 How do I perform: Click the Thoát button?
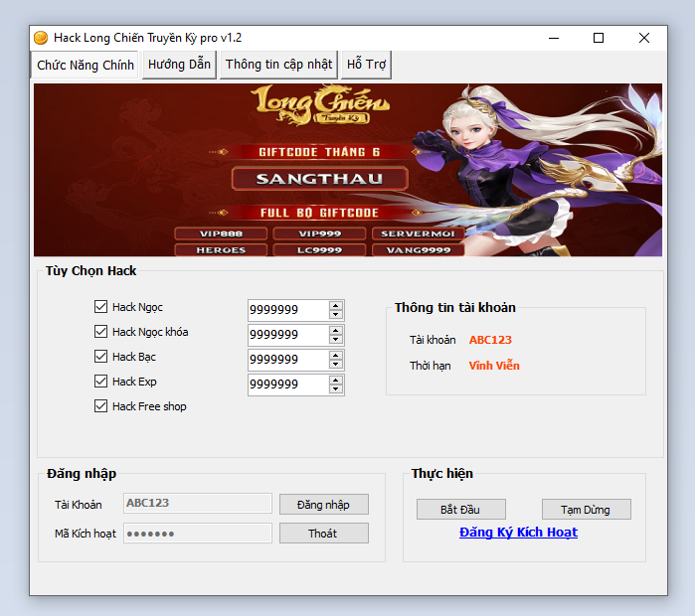pos(323,534)
